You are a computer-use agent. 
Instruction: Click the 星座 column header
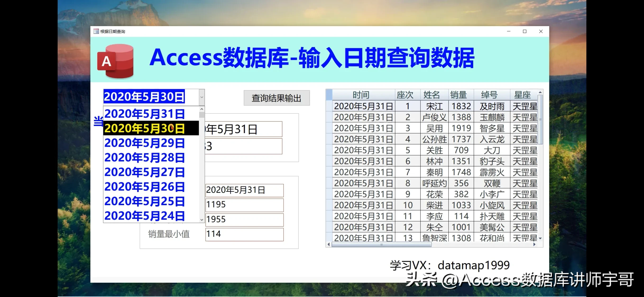pos(524,95)
